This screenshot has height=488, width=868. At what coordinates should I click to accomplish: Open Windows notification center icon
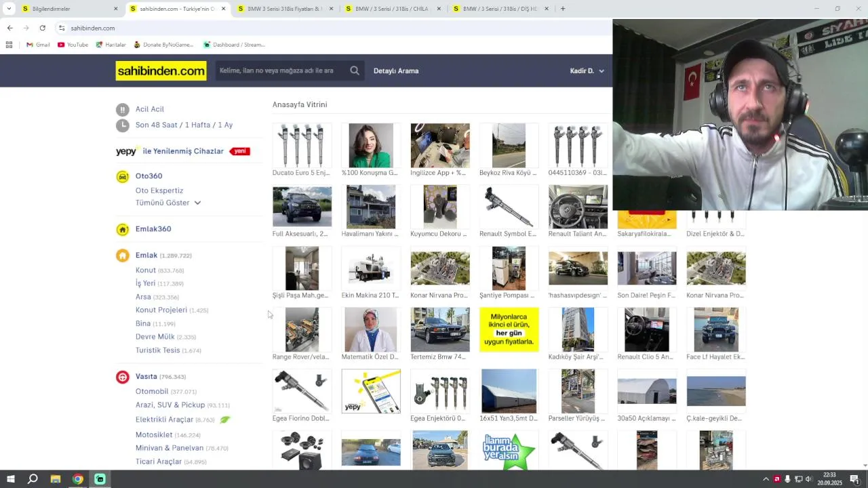854,479
